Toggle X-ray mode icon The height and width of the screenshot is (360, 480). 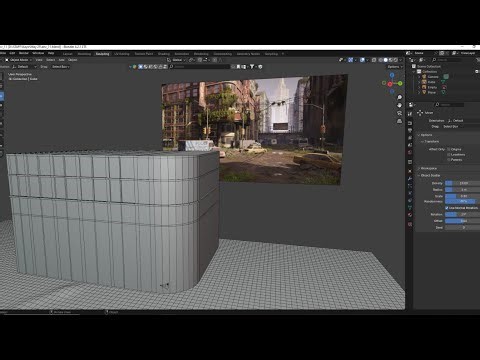pos(374,60)
